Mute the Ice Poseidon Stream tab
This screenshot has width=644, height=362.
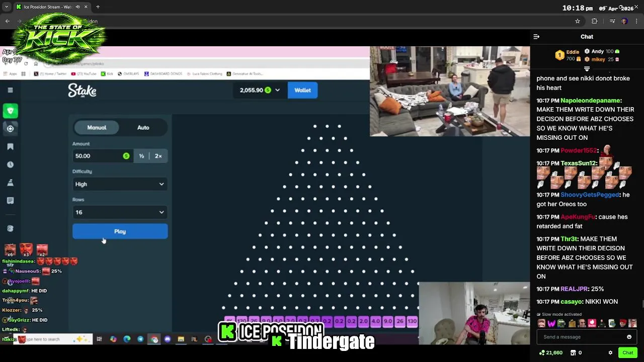(77, 7)
